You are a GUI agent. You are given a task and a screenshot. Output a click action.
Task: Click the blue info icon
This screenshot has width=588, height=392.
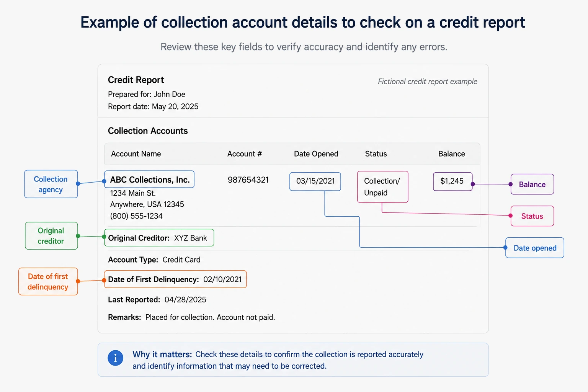115,358
